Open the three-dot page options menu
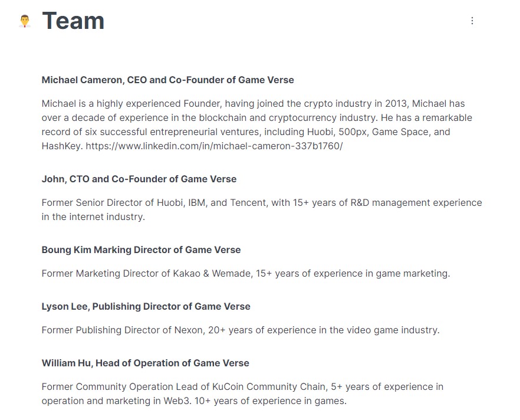The width and height of the screenshot is (520, 420). (472, 21)
